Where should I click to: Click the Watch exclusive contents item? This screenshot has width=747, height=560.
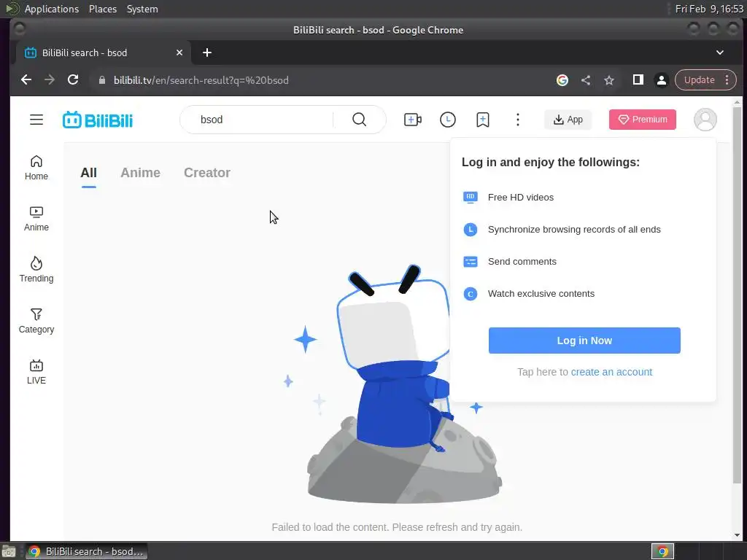[x=541, y=294]
